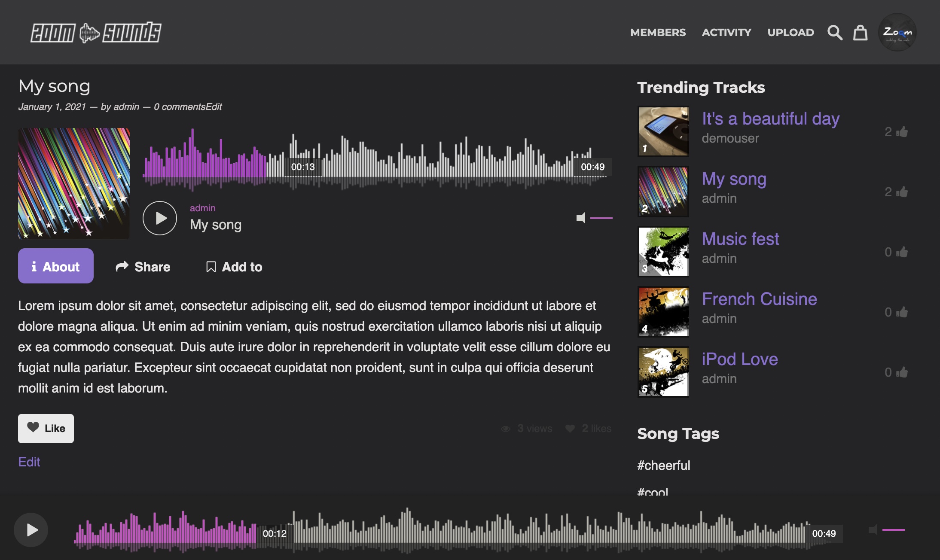This screenshot has width=940, height=560.
Task: Select the About tab
Action: (56, 266)
